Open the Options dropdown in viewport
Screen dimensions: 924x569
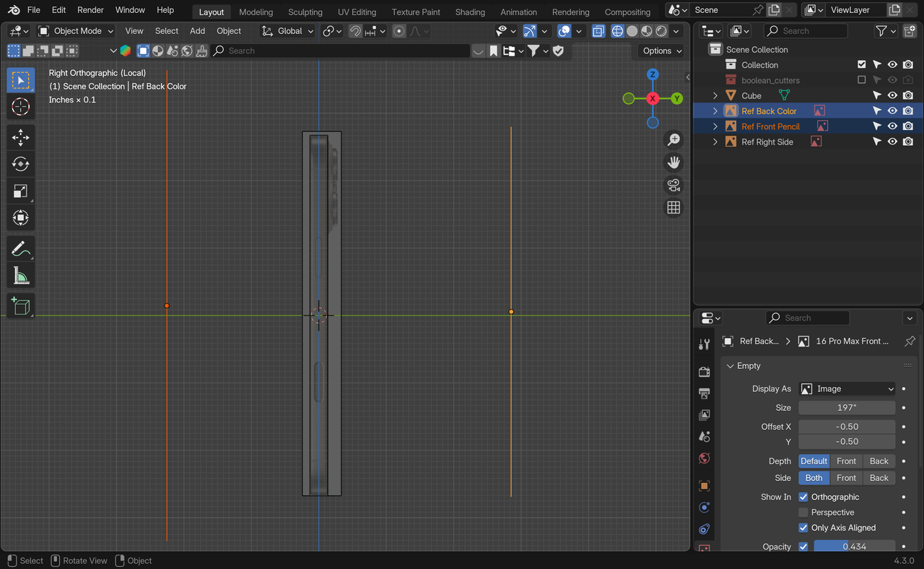tap(661, 51)
